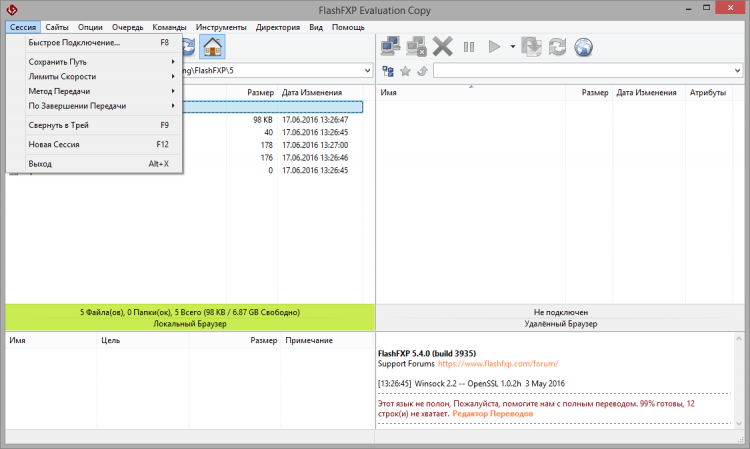Click the Disconnect icon in remote toolbar
Screen dimensions: 750x449
click(416, 47)
